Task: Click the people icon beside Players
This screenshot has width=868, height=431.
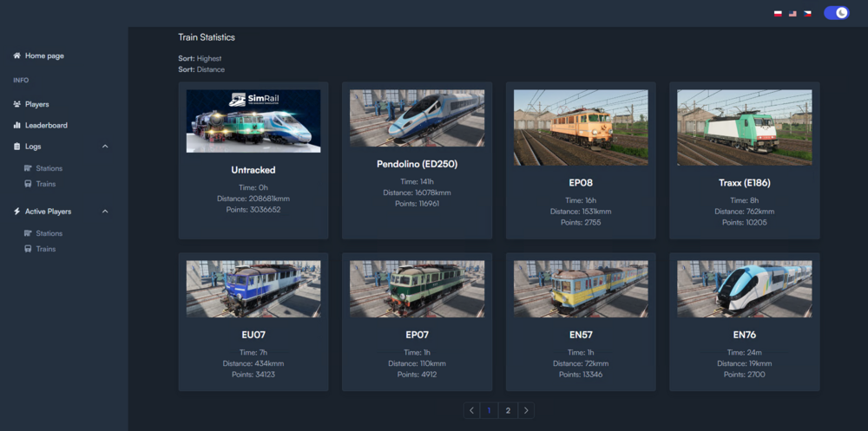Action: tap(17, 104)
